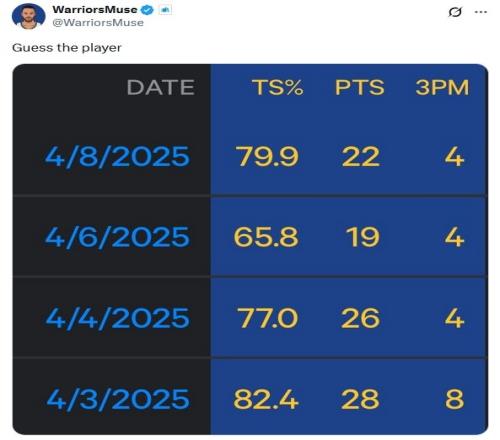Open the three-dot more options menu
The width and height of the screenshot is (500, 440).
pos(481,12)
